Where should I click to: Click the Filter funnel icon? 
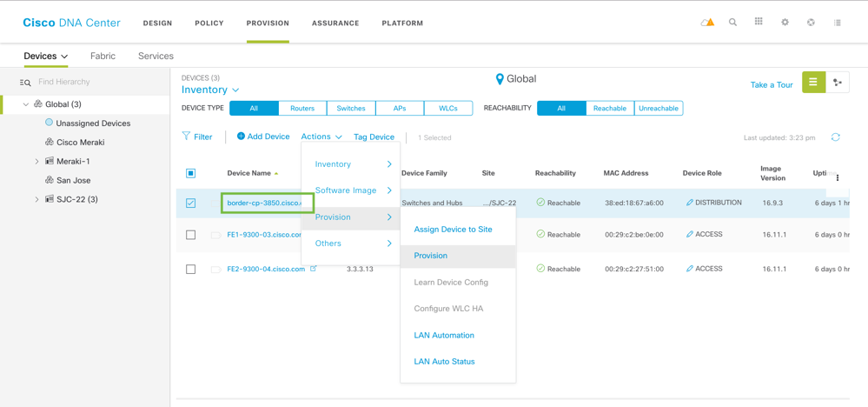tap(187, 137)
